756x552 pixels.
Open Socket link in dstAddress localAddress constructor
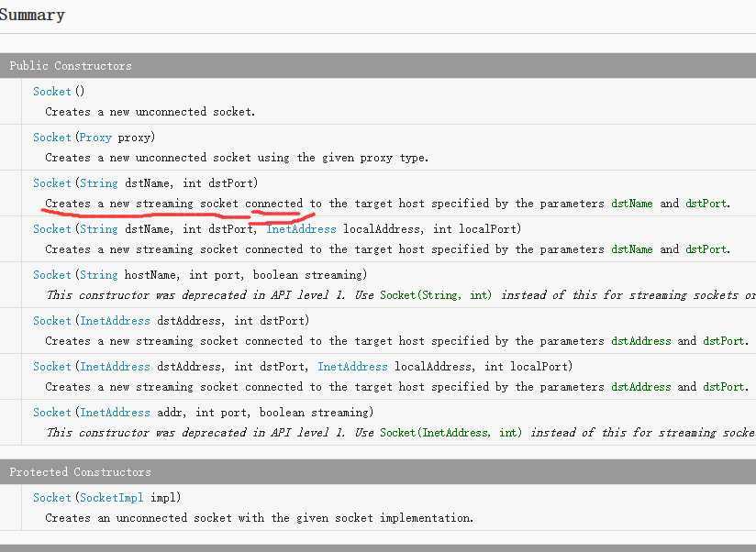click(52, 366)
